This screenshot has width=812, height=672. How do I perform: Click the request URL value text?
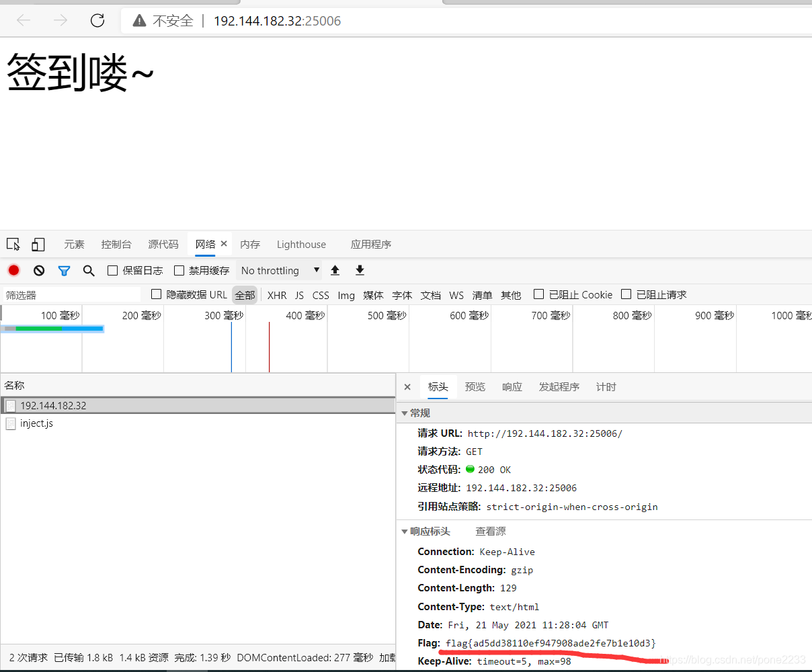point(545,433)
